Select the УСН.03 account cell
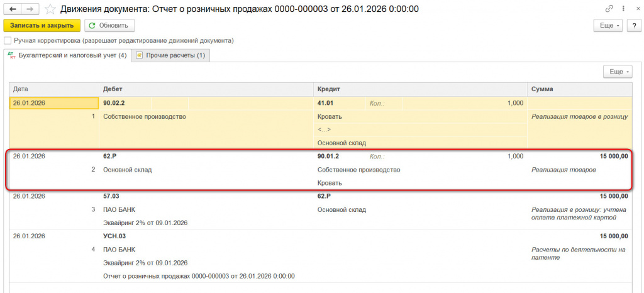 [x=114, y=236]
